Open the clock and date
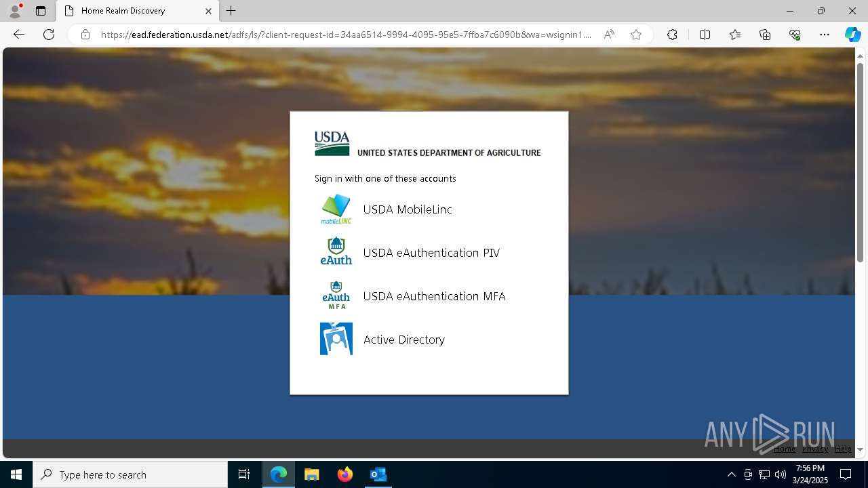The image size is (868, 488). 810,474
